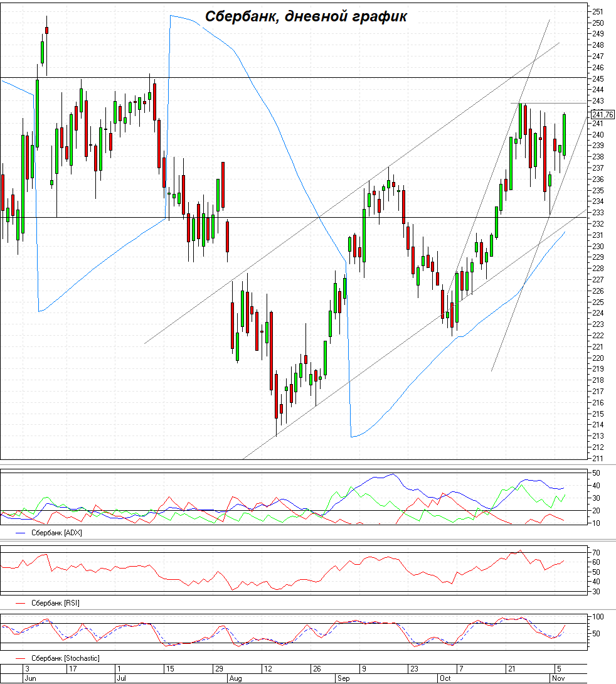Viewport: 616px width, 684px height.
Task: Click the Sep month label
Action: pos(344,678)
